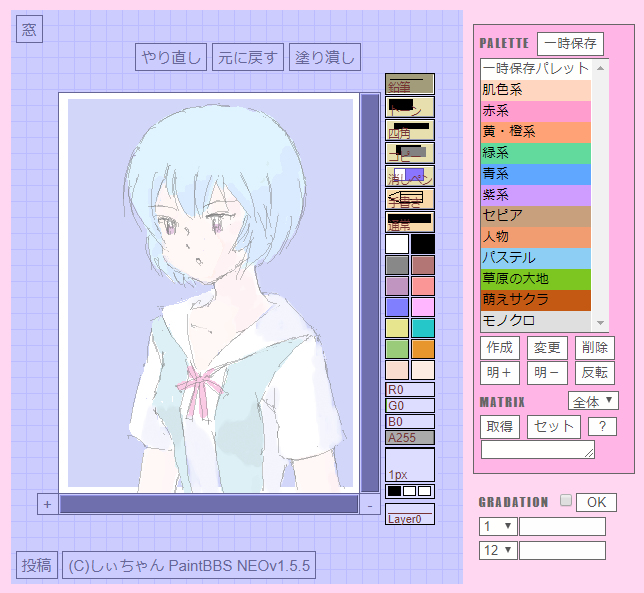
Task: Click the 塗り潰し fill button
Action: 325,57
